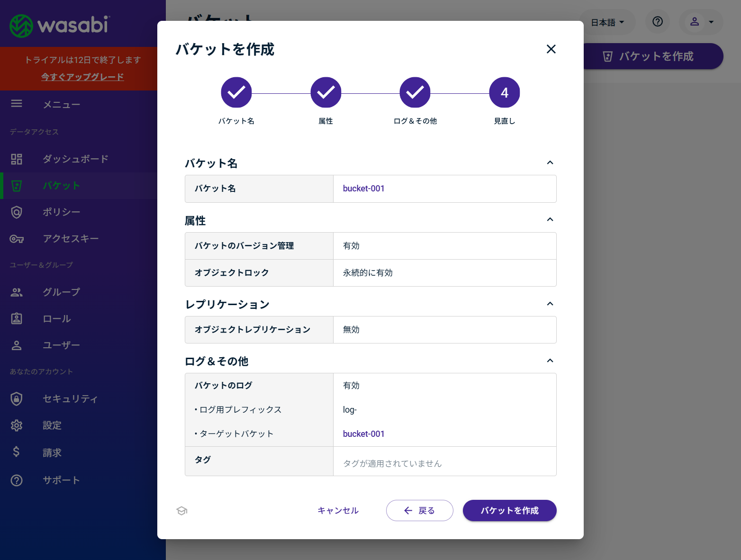This screenshot has height=560, width=741.
Task: Click the 戻る back button
Action: (420, 511)
